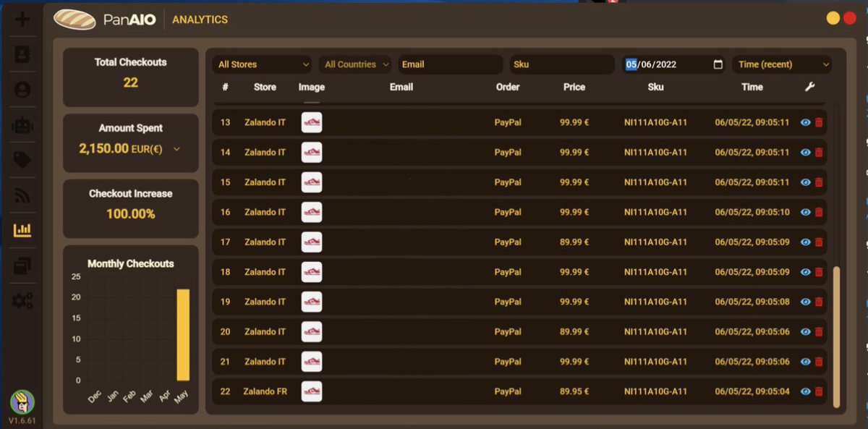Click the Email filter input field

click(x=450, y=64)
